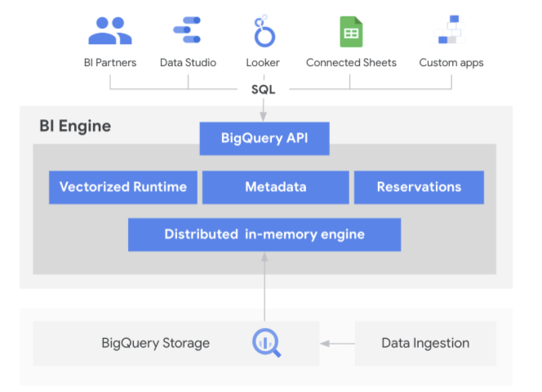542x392 pixels.
Task: Click the Custom apps blocks icon
Action: pos(448,29)
